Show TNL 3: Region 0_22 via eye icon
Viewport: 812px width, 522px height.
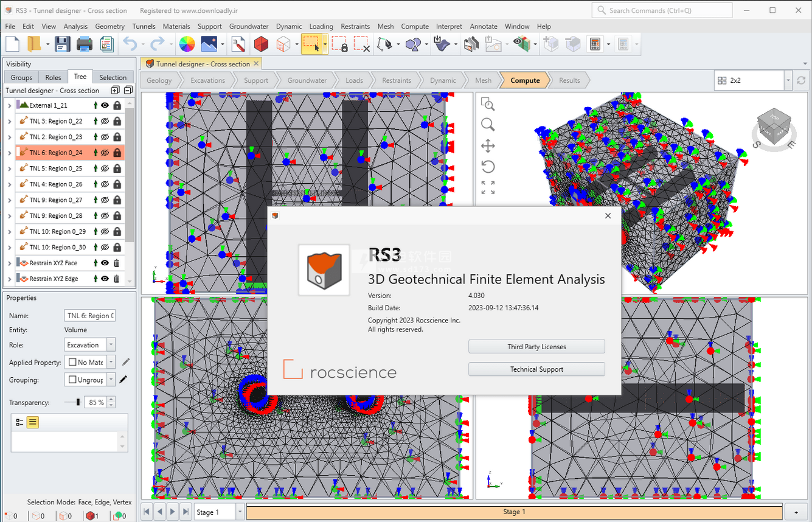(105, 121)
